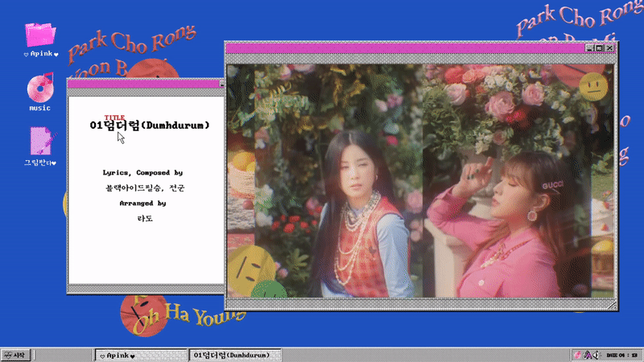
Task: Click the speaker volume tray icon
Action: 596,355
